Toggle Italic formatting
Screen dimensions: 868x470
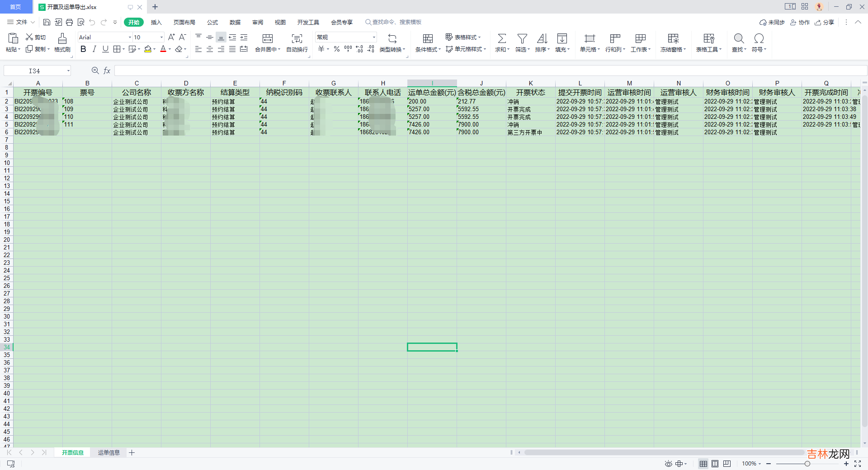point(94,49)
